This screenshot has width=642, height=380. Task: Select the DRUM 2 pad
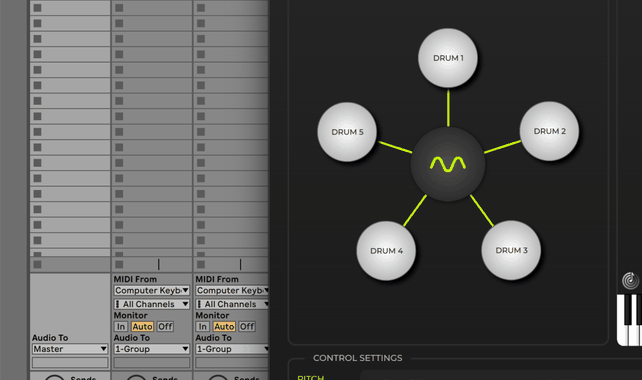click(549, 131)
